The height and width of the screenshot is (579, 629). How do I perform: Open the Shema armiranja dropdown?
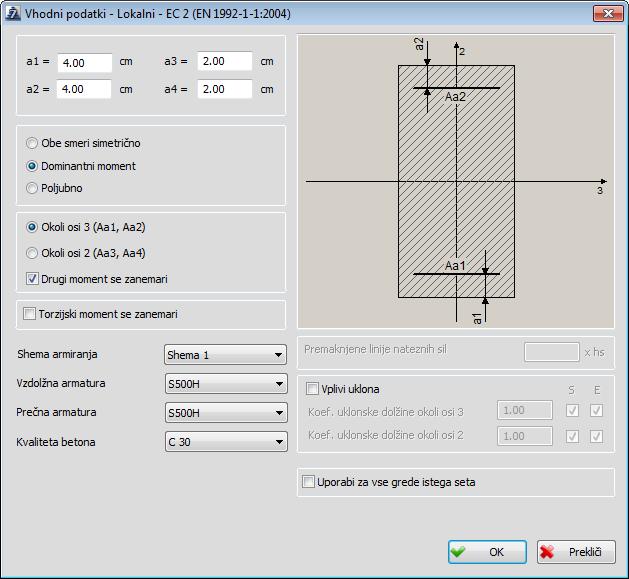coord(225,355)
